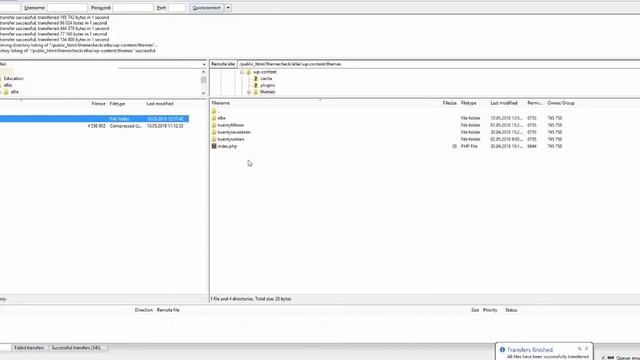Click the queue Direction column header
This screenshot has height=360, width=640.
[x=144, y=310]
